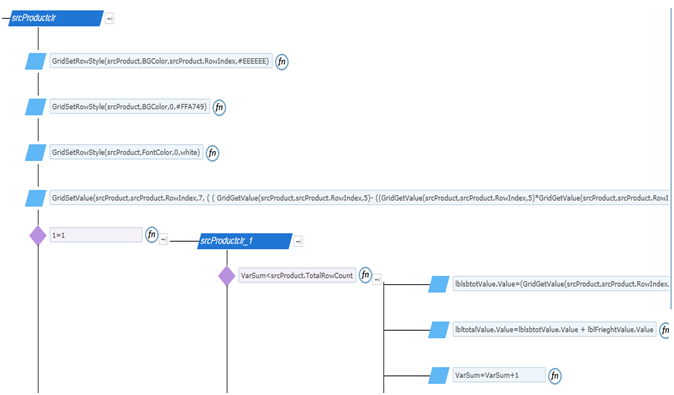Image resolution: width=674 pixels, height=395 pixels.
Task: Edit the lbltotalValue.Value expression field
Action: (x=555, y=330)
